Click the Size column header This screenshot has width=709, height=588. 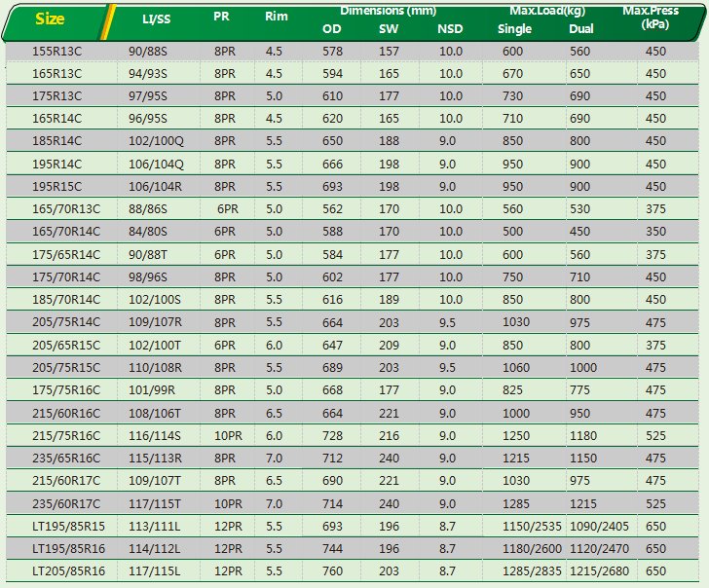pyautogui.click(x=51, y=18)
